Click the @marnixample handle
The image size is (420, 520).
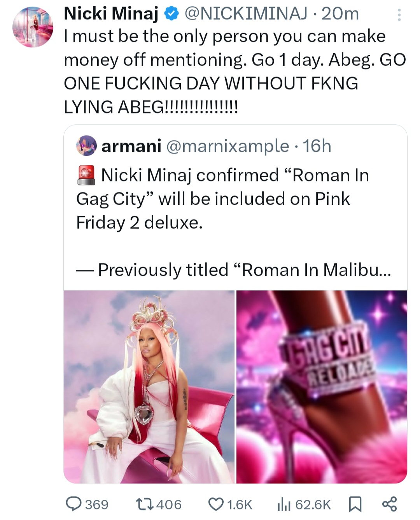point(228,146)
